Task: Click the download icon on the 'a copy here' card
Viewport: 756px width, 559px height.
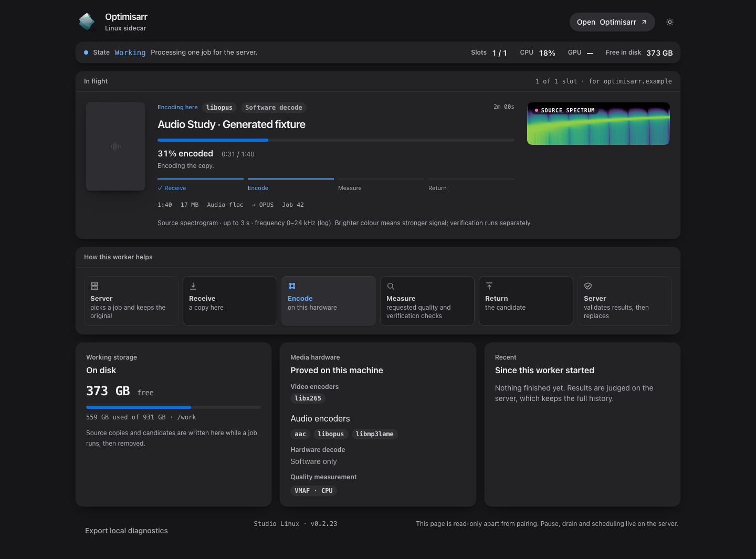Action: [x=193, y=286]
